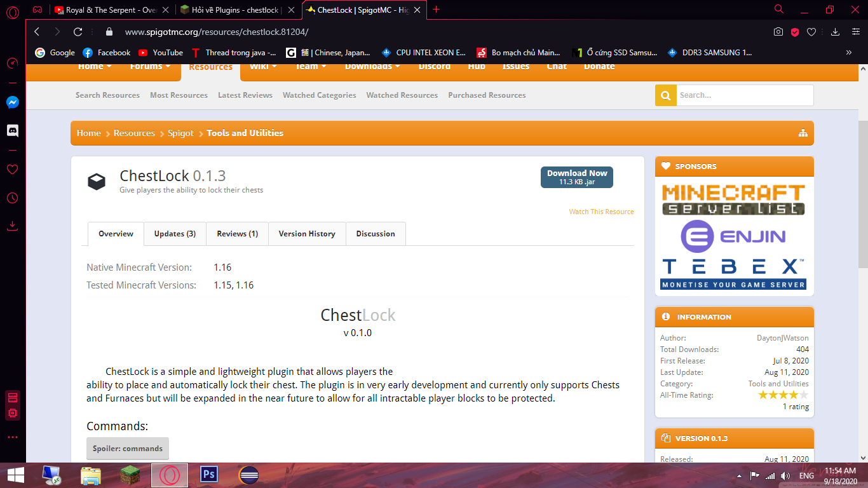This screenshot has height=488, width=868.
Task: Open the Version History tab
Action: [x=307, y=234]
